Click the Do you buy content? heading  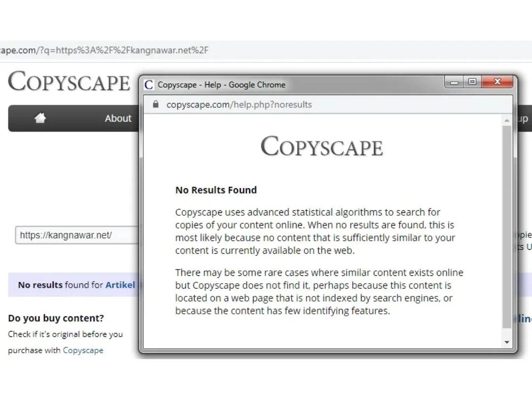56,318
